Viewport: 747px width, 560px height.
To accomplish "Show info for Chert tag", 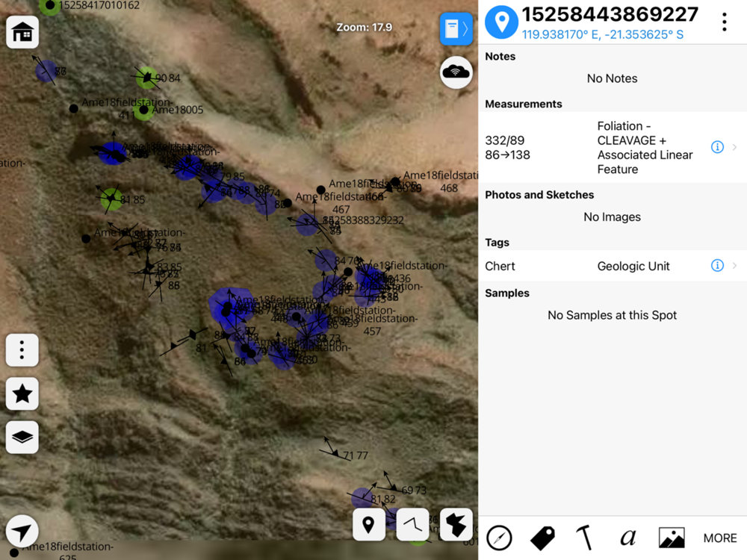I will click(x=717, y=265).
